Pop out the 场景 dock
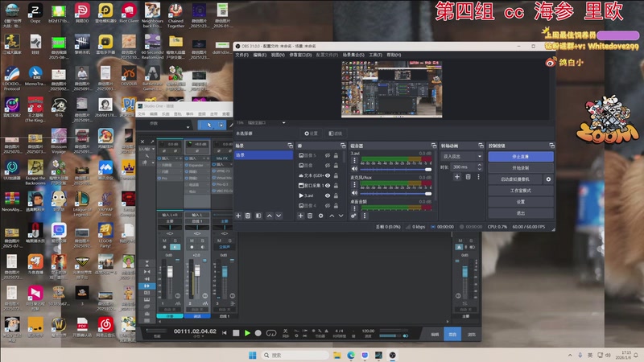Screen dimensions: 644x362 (291, 146)
